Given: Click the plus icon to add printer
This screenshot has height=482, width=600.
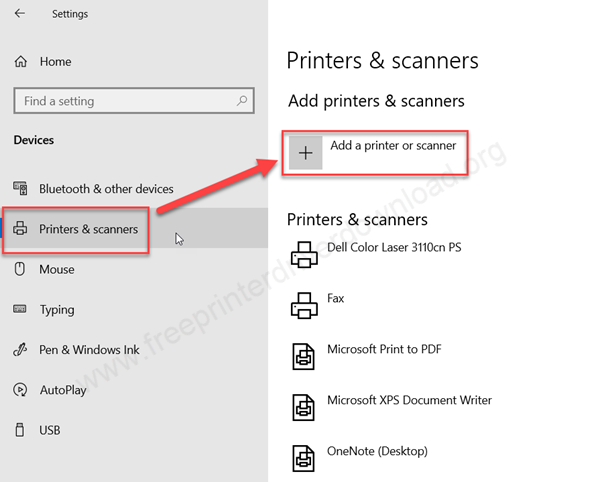Looking at the screenshot, I should pos(306,152).
